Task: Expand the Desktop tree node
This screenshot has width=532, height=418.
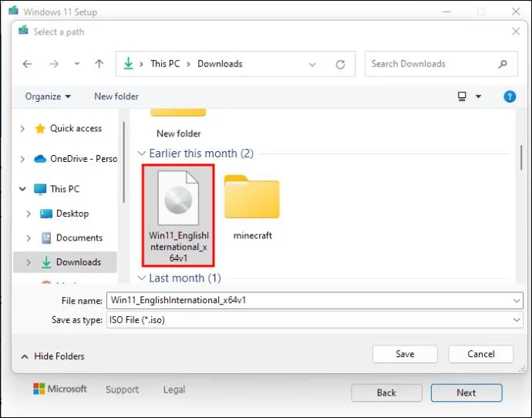Action: point(29,214)
